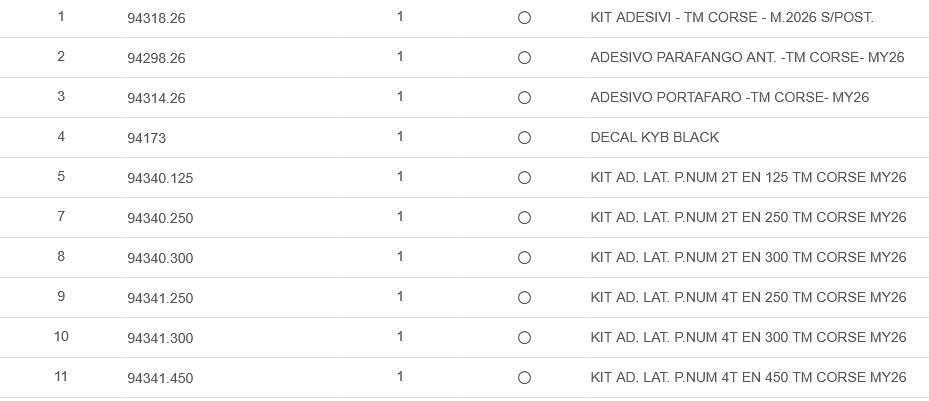Click part number 94173
Screen dimensions: 929x401
coord(144,138)
